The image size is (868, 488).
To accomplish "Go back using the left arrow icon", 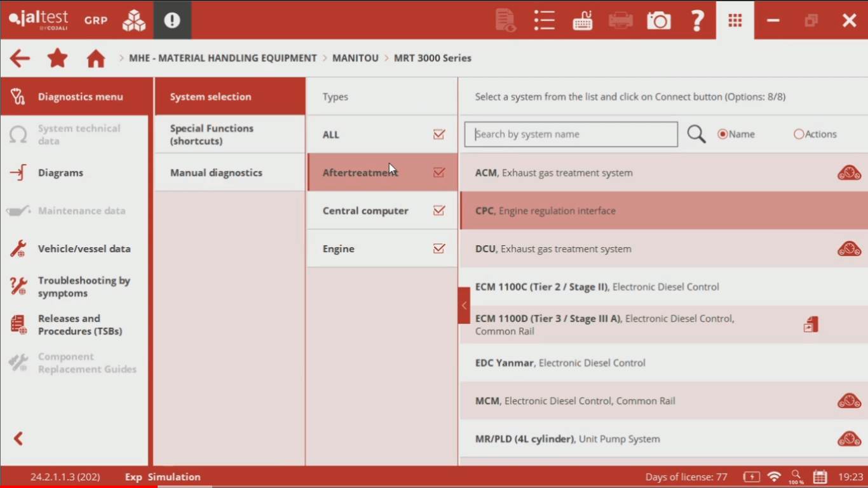I will (20, 58).
